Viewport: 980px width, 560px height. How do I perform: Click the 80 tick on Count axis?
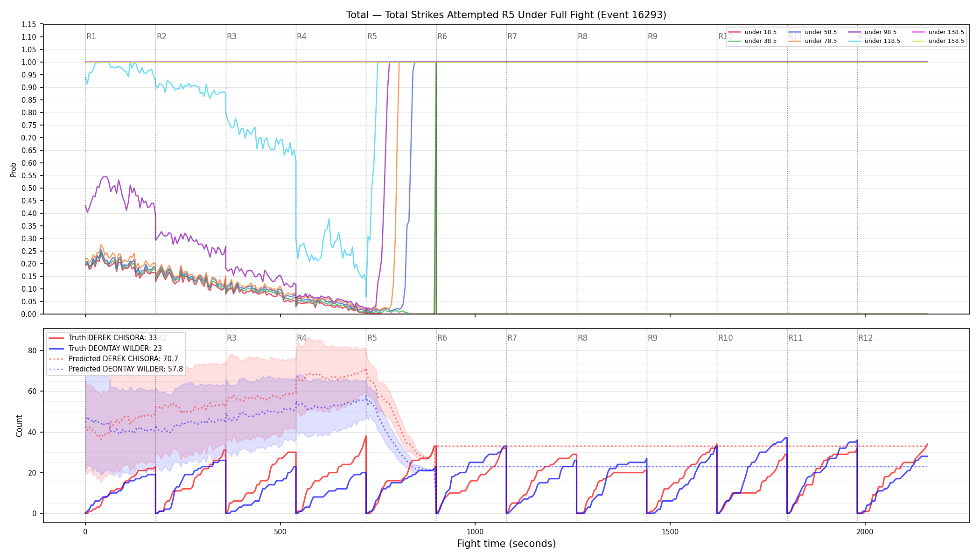click(x=32, y=351)
